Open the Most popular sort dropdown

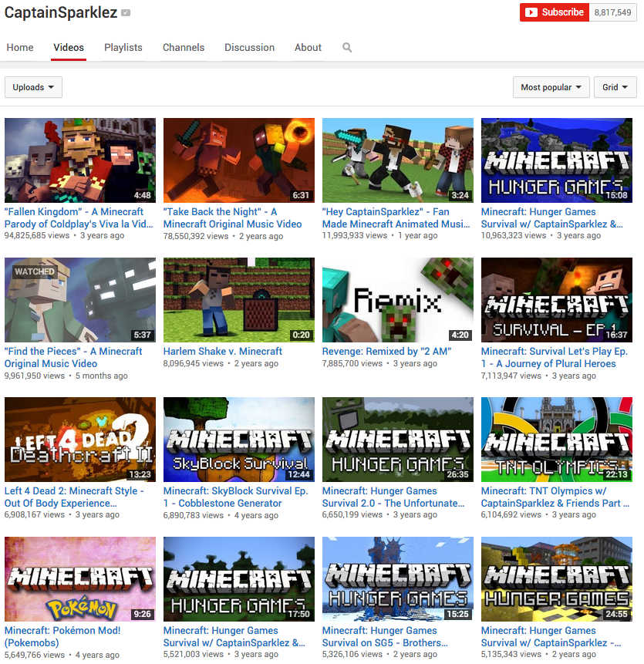[x=551, y=87]
